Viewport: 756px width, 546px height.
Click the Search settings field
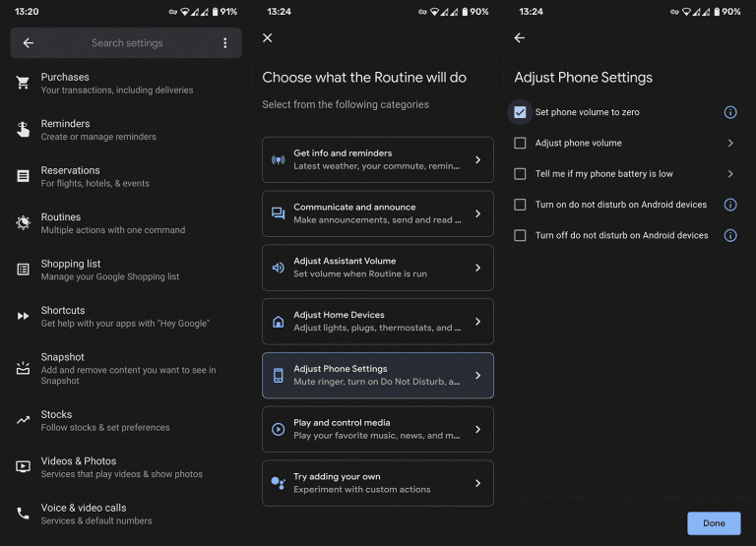pyautogui.click(x=127, y=43)
